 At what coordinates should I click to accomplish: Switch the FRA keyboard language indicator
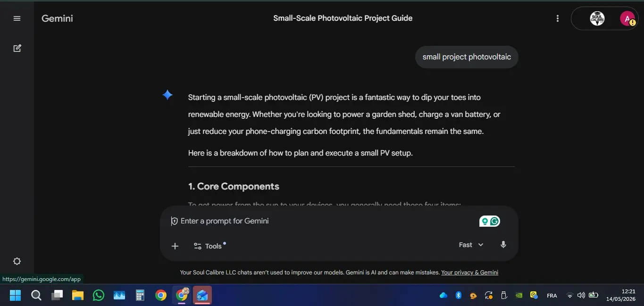point(552,296)
